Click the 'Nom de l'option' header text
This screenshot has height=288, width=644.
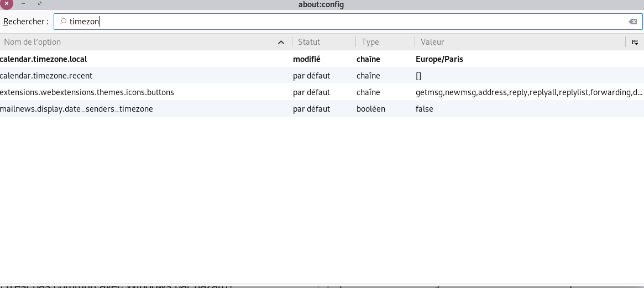tap(33, 42)
